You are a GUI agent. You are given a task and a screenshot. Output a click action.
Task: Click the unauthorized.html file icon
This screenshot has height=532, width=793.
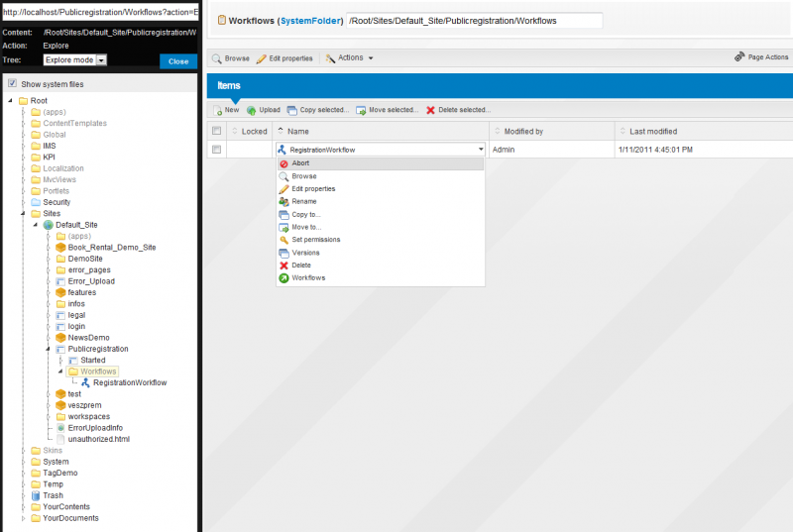tap(60, 439)
